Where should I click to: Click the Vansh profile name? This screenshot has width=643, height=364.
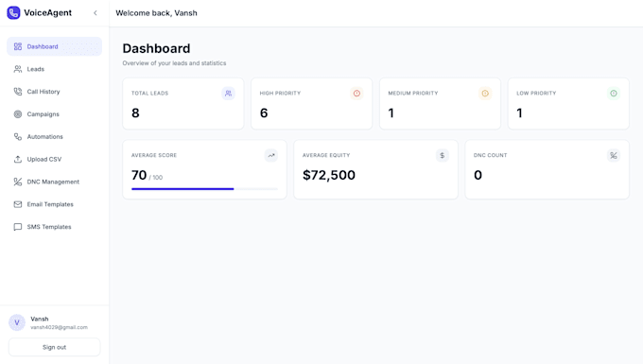(x=40, y=319)
